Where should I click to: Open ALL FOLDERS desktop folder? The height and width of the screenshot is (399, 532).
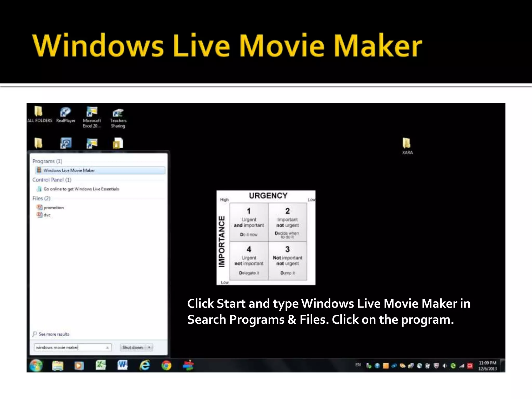click(x=39, y=114)
